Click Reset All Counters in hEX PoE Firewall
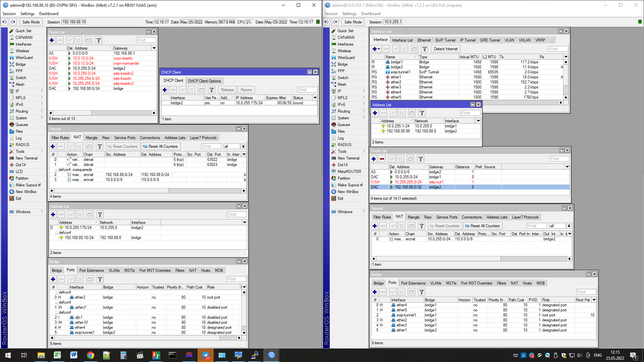This screenshot has width=644, height=362. point(483,226)
